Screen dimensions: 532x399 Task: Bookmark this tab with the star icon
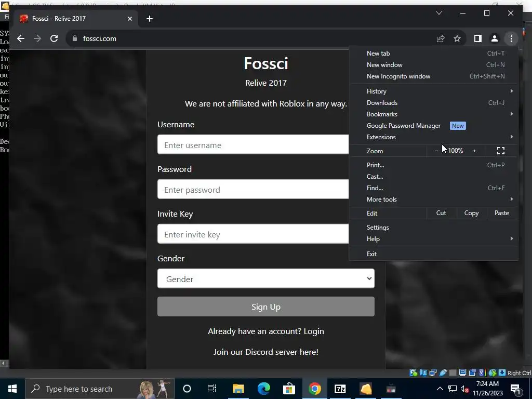click(x=457, y=38)
